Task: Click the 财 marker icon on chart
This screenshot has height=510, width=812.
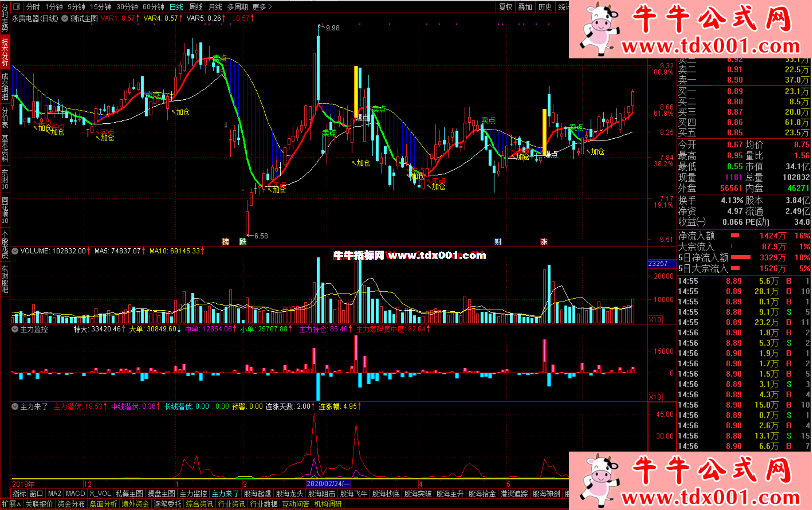Action: (498, 241)
